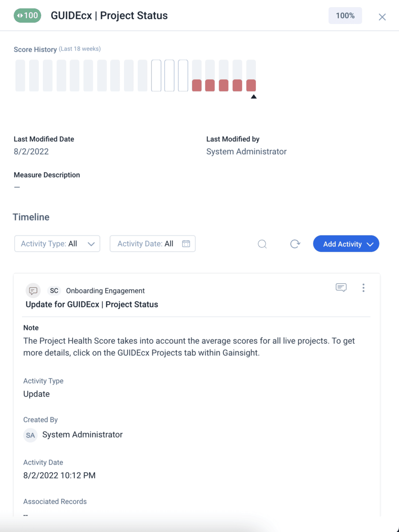The height and width of the screenshot is (532, 399).
Task: Click the 100 score badge in the header
Action: (27, 15)
